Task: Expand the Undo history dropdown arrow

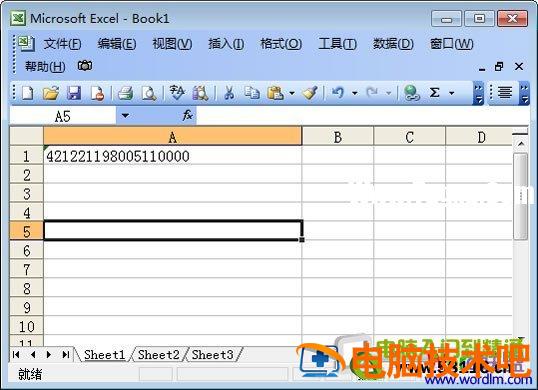Action: pyautogui.click(x=355, y=93)
